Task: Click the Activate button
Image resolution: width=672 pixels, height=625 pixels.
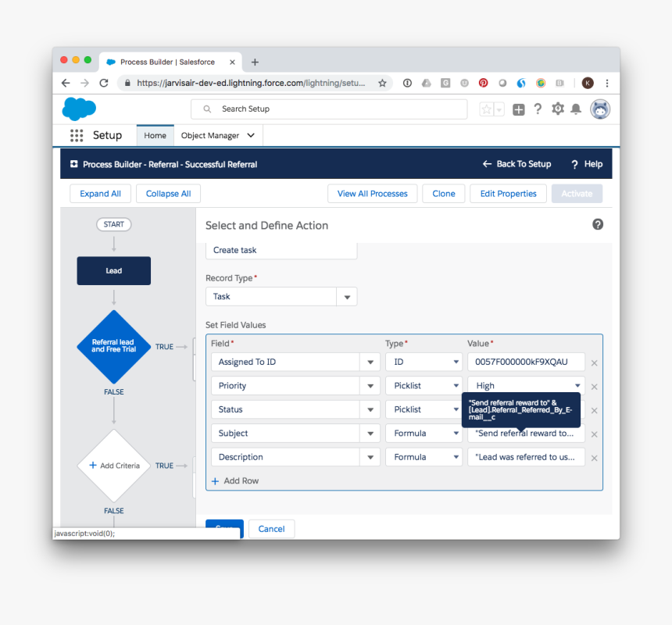Action: (577, 194)
